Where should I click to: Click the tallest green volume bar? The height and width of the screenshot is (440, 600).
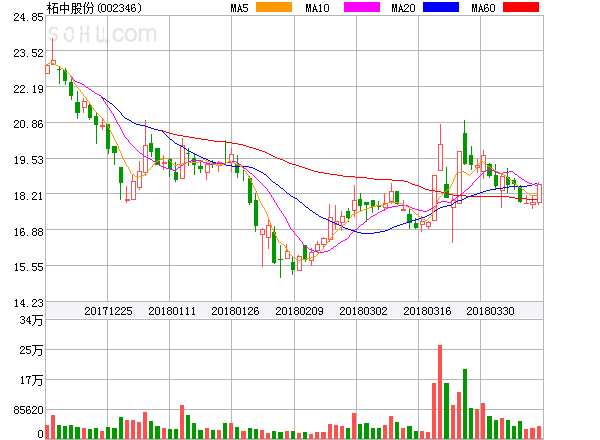[465, 404]
